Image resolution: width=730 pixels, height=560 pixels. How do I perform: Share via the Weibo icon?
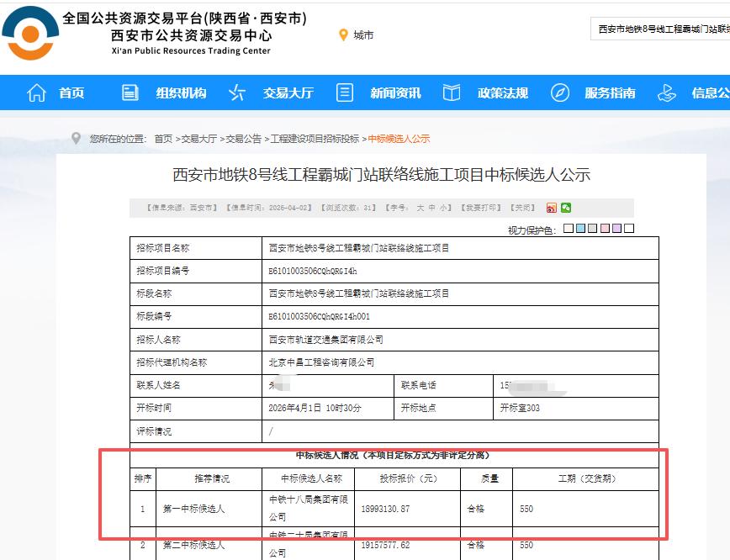click(x=551, y=208)
